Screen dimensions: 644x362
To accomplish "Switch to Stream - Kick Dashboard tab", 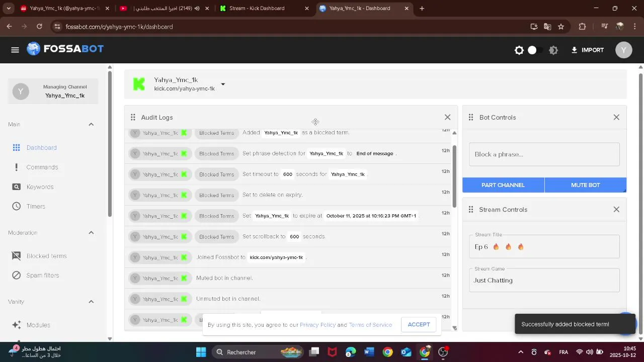I will tap(264, 9).
